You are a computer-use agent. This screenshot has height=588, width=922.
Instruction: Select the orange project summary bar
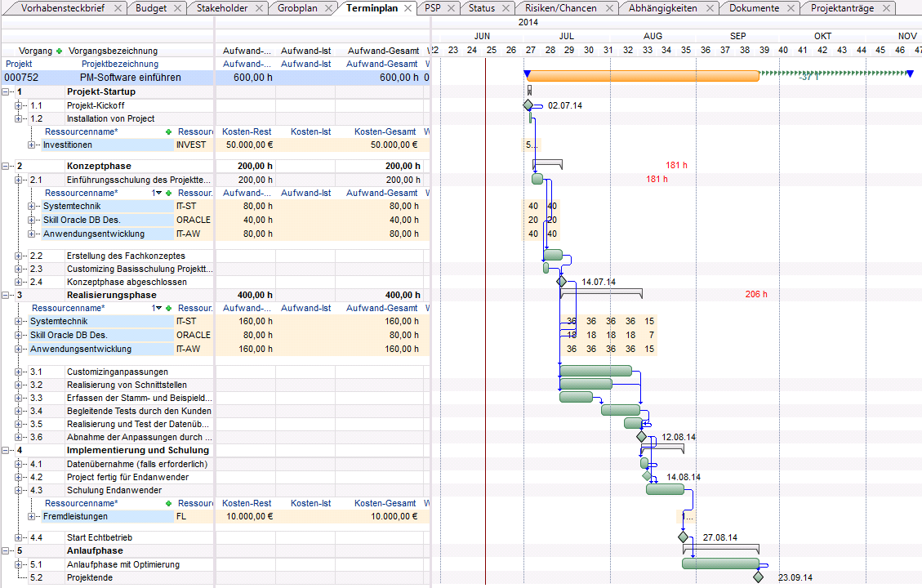point(643,76)
